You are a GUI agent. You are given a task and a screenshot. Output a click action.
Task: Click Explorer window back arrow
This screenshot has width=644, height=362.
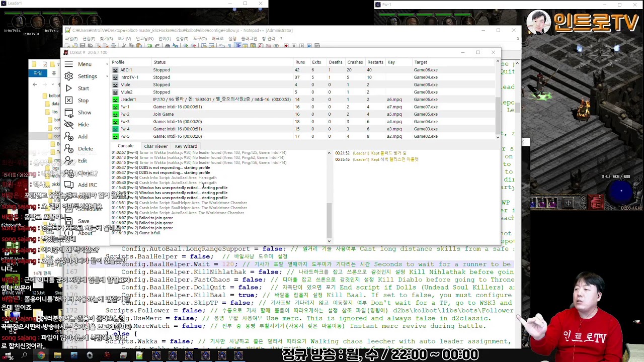pyautogui.click(x=35, y=84)
